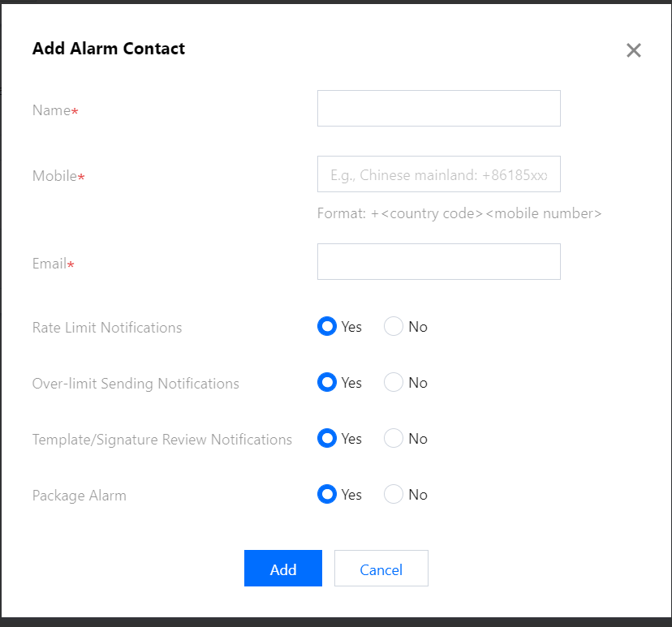Click the Cancel button

click(381, 569)
